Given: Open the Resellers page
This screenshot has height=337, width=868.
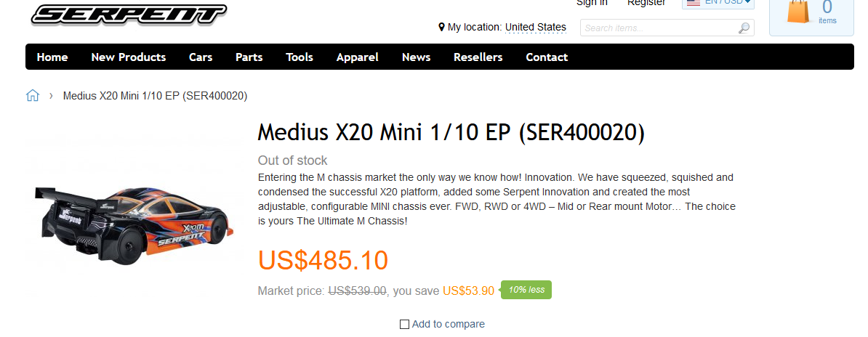Looking at the screenshot, I should [x=478, y=57].
